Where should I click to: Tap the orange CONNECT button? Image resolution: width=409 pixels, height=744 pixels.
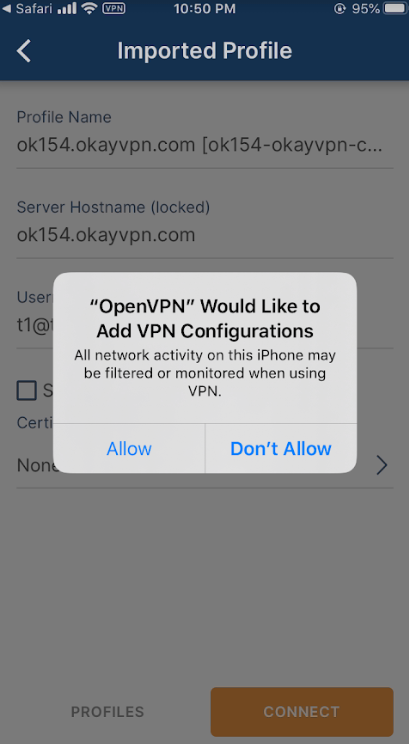[x=302, y=712]
